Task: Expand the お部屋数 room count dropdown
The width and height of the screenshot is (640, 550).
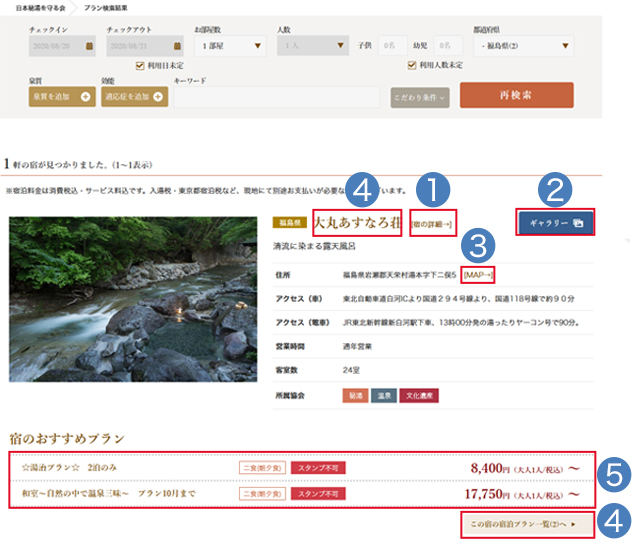Action: [x=230, y=46]
